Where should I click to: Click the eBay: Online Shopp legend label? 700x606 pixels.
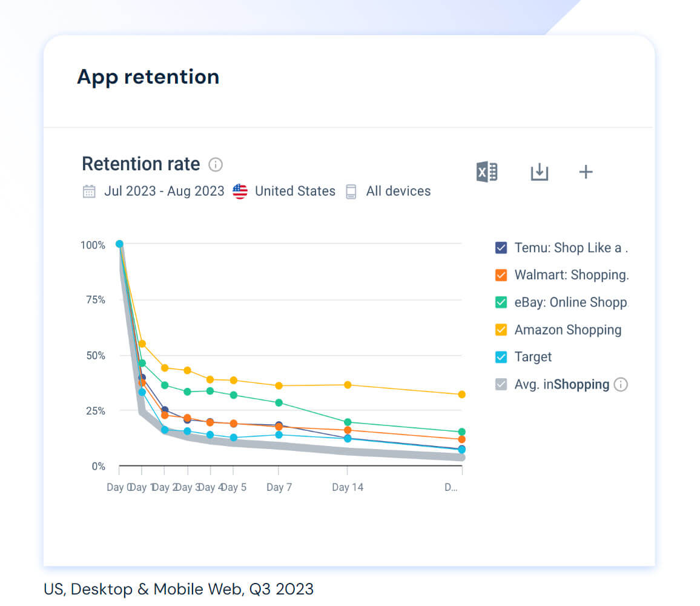[570, 302]
